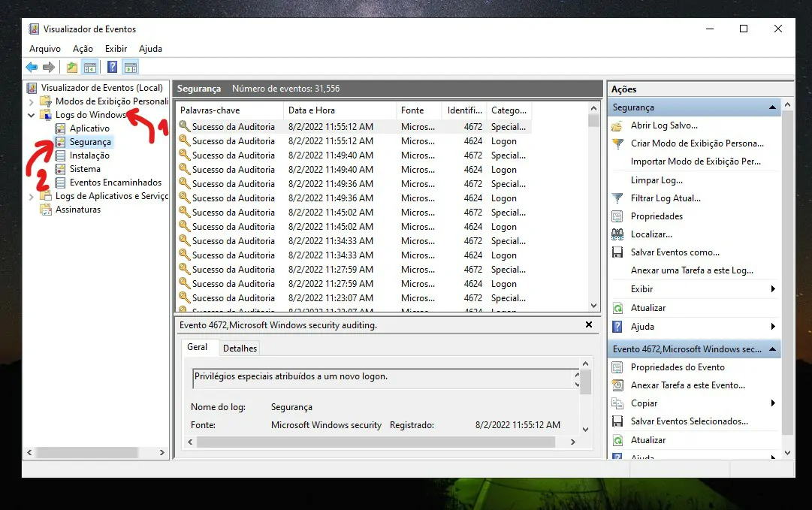Viewport: 812px width, 510px height.
Task: Select the 4624 Logon event at 11:27:59 AM
Action: (x=353, y=284)
